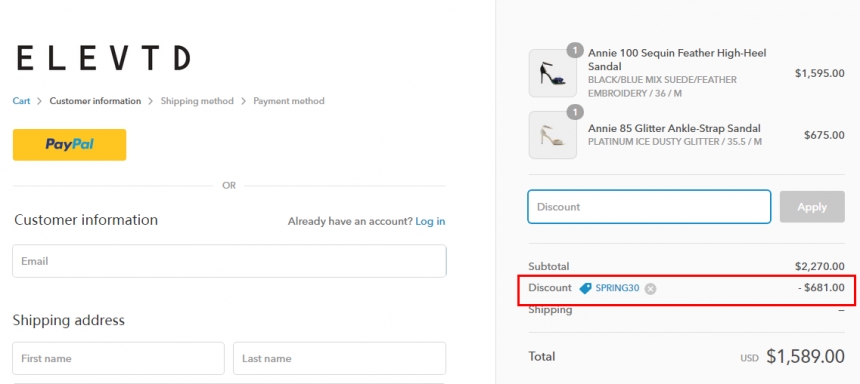Click the SPRING30 code label
The image size is (860, 384).
tap(617, 288)
